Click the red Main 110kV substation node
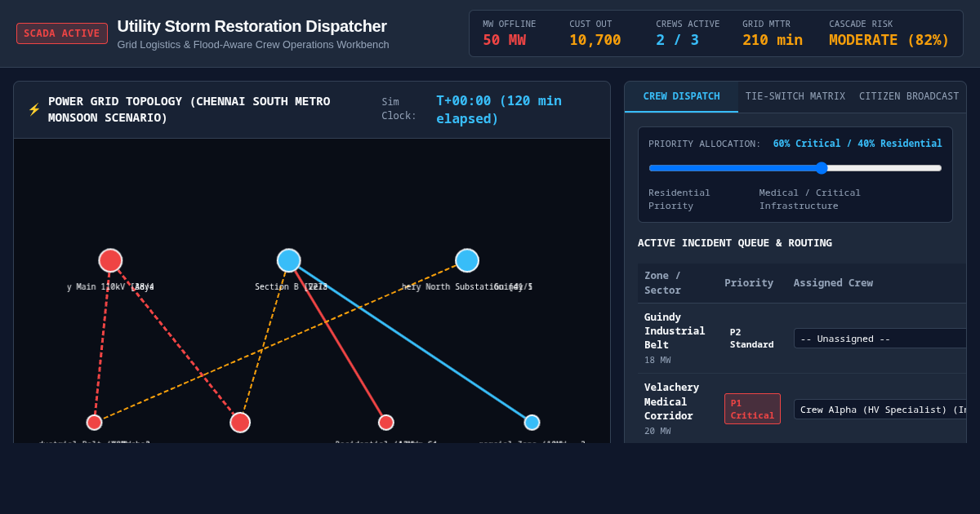Viewport: 980px width, 514px height. [x=110, y=260]
